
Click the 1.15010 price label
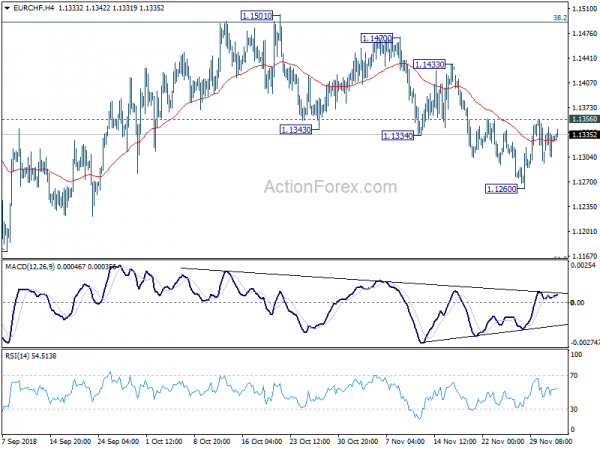pos(257,16)
